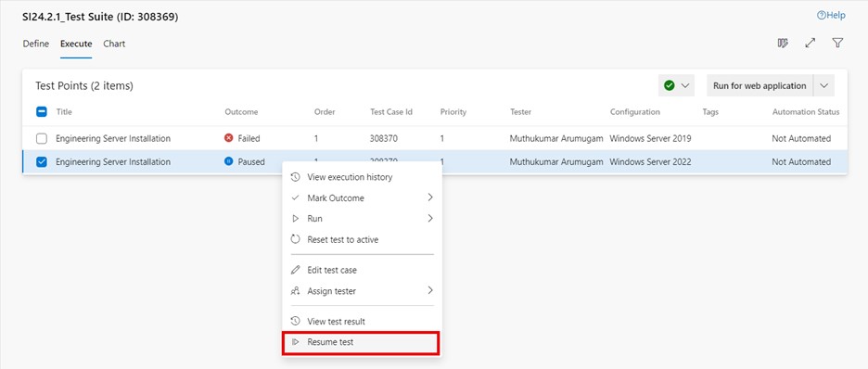Sort by the Test Case Id column header

(x=391, y=112)
